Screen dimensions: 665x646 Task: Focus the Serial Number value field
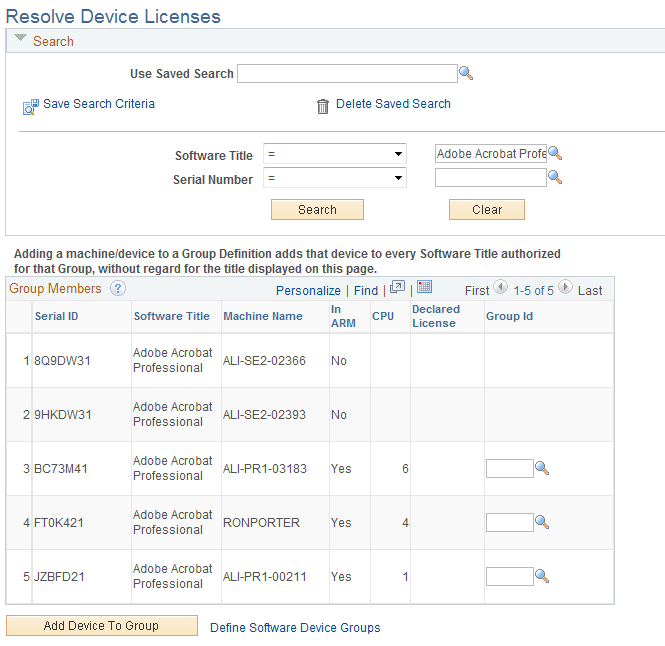(x=491, y=178)
